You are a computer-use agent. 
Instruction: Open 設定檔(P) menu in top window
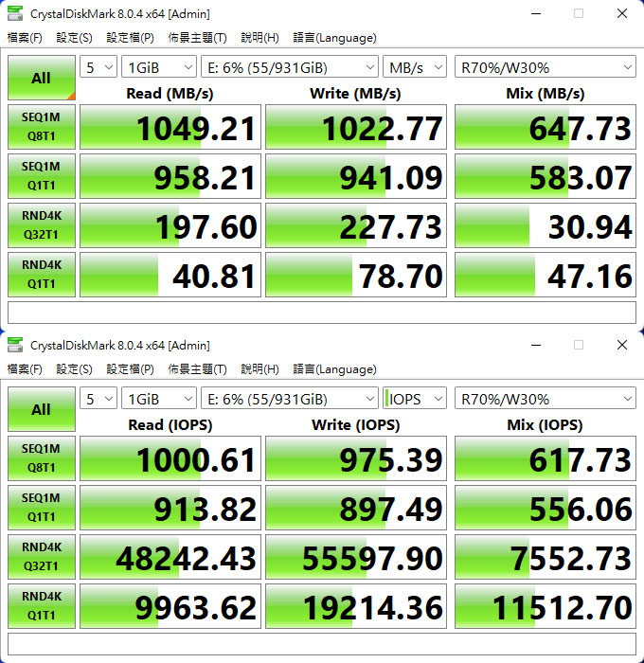(131, 38)
